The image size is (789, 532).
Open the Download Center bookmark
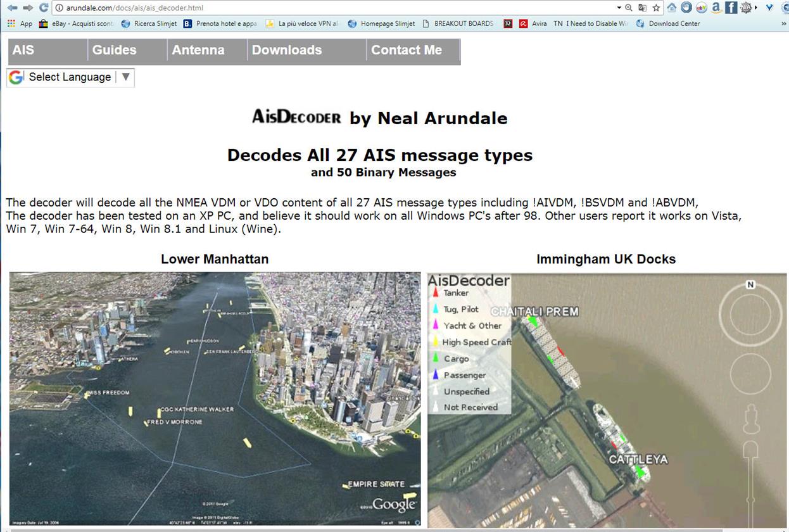[x=668, y=23]
